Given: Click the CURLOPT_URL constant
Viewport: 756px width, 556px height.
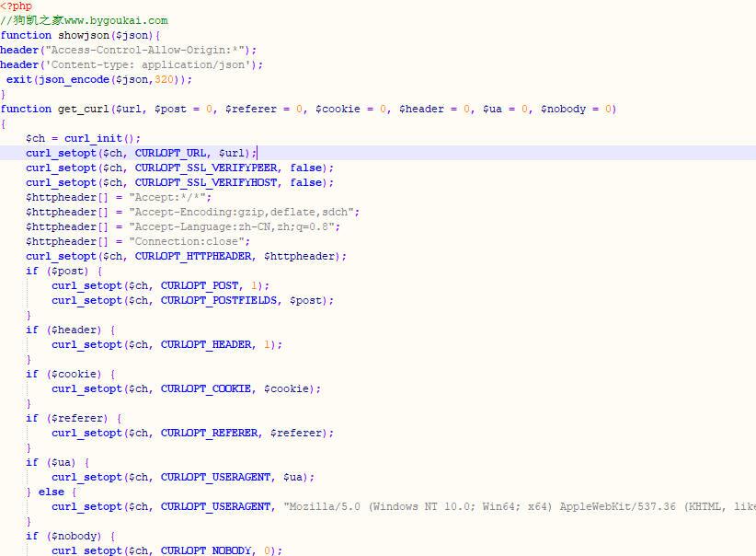Looking at the screenshot, I should 171,153.
